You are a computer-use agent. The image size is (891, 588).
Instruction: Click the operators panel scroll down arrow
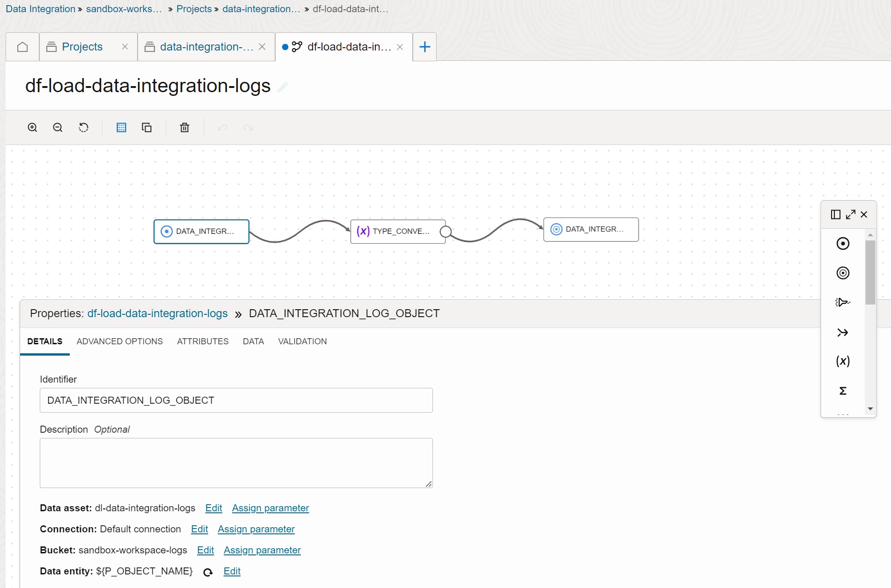point(870,409)
